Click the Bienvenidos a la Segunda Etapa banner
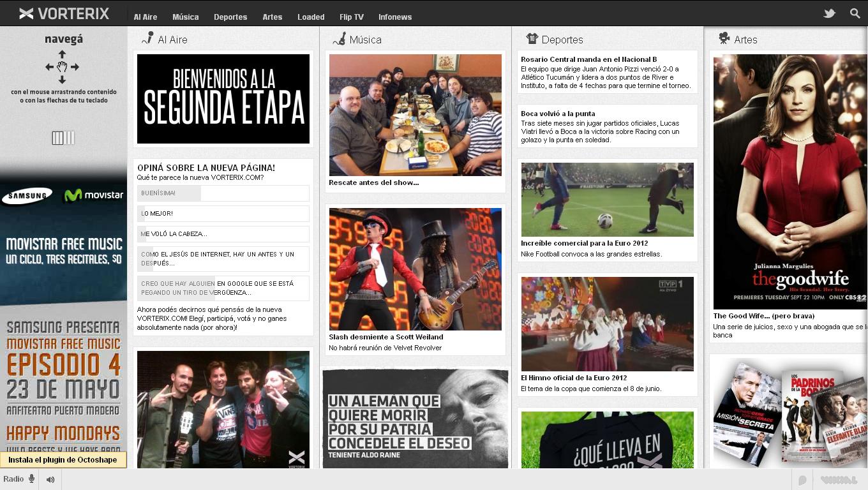868x490 pixels. tap(223, 99)
